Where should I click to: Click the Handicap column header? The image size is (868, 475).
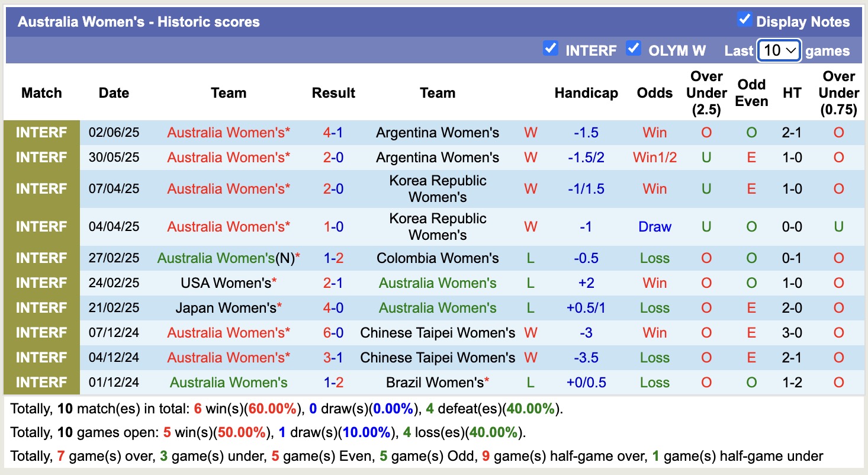click(x=586, y=93)
